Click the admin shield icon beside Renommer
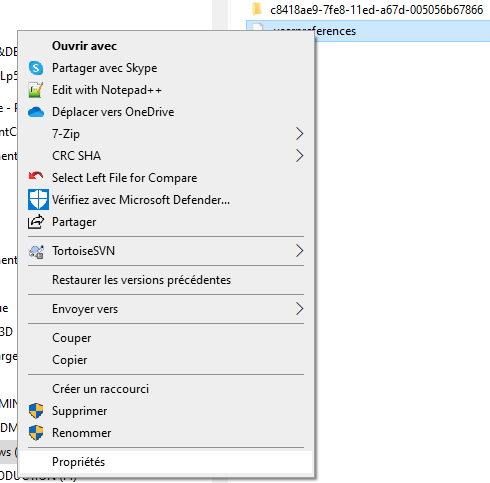The height and width of the screenshot is (483, 490). (x=36, y=433)
